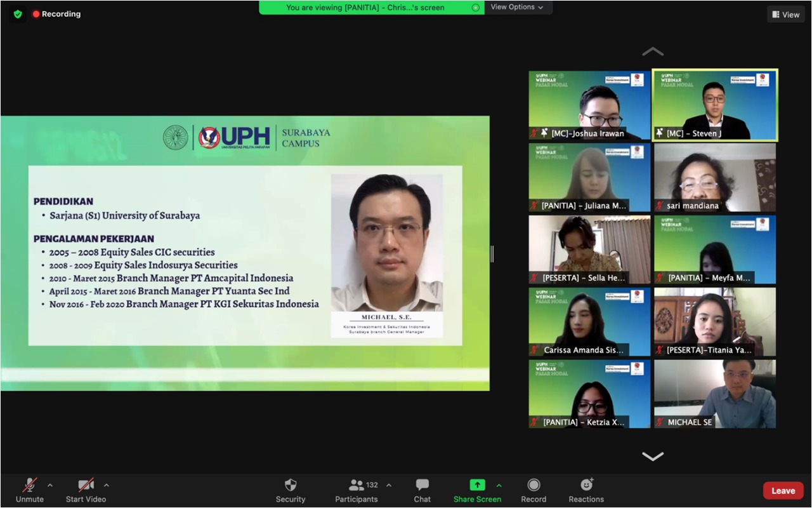Click the Record button

[x=534, y=490]
